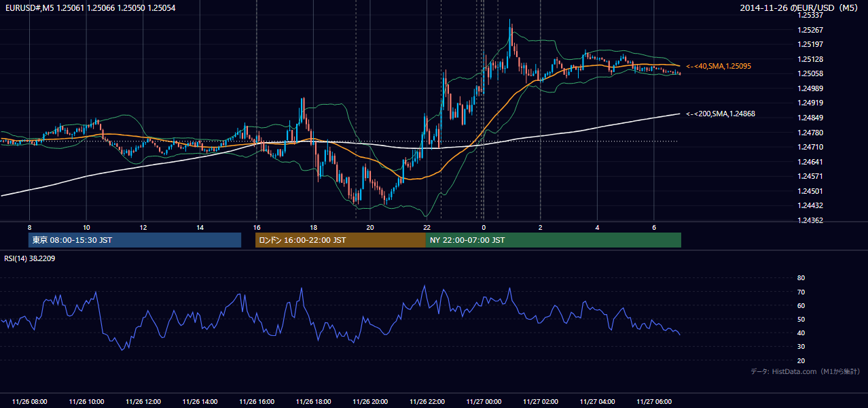
Task: Click price axis label 1.25058
Action: (x=810, y=73)
